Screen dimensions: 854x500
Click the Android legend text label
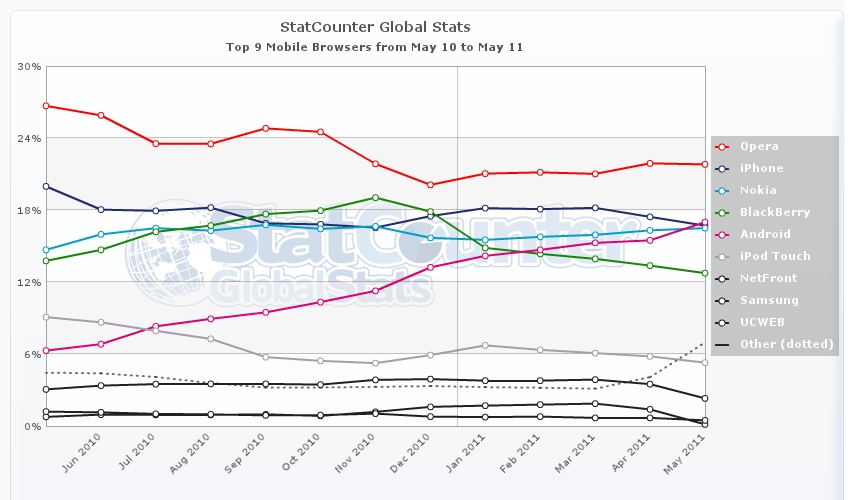(x=767, y=235)
